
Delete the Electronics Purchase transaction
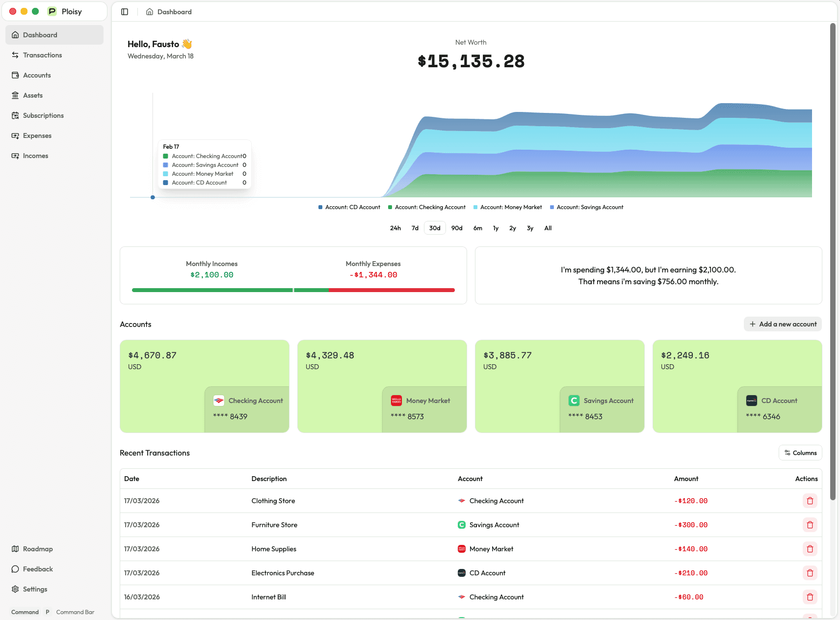(810, 573)
